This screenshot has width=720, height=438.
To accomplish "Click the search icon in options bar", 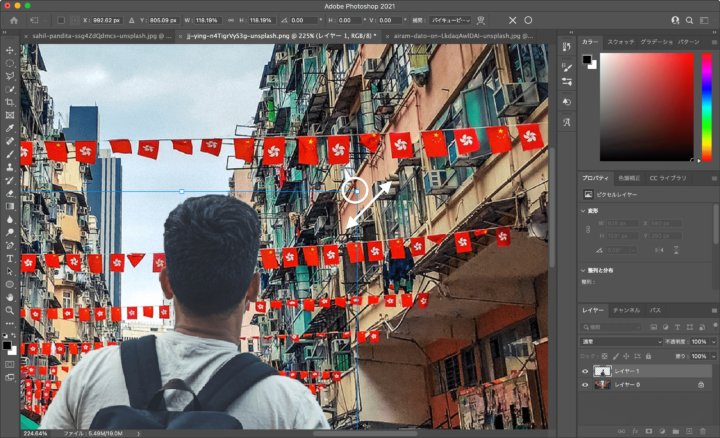I will [x=689, y=20].
